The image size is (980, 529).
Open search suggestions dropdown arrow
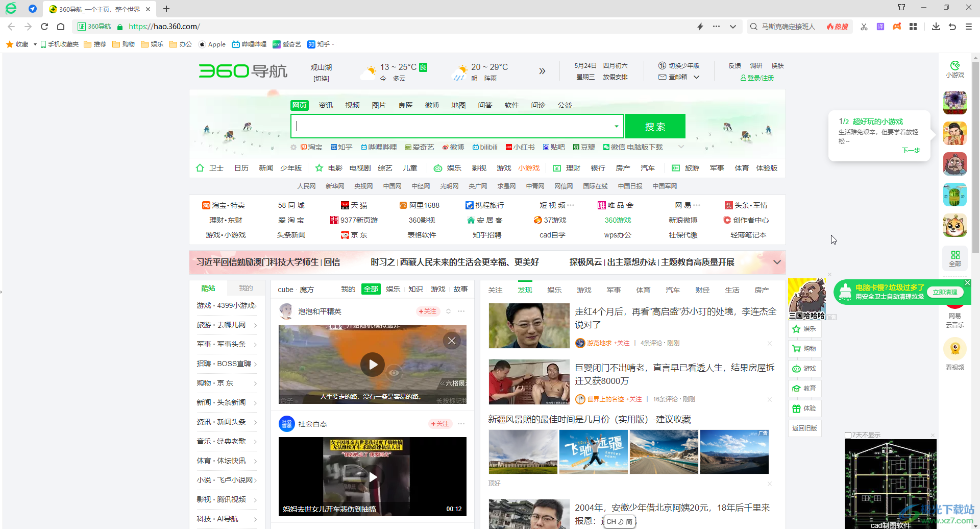[x=617, y=126]
